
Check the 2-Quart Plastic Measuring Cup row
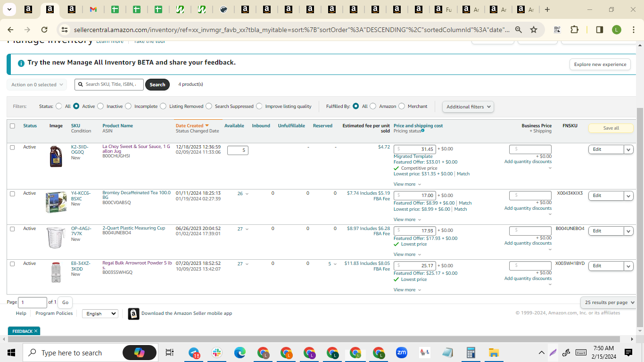click(12, 229)
